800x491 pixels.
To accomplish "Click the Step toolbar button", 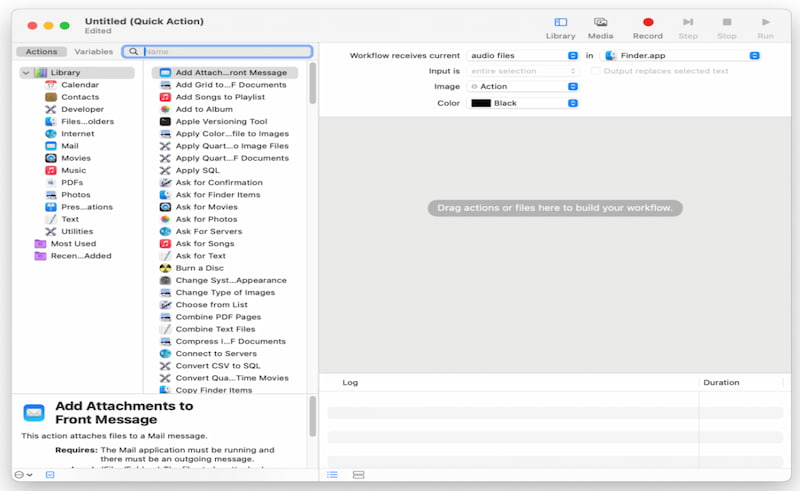I will pyautogui.click(x=688, y=28).
